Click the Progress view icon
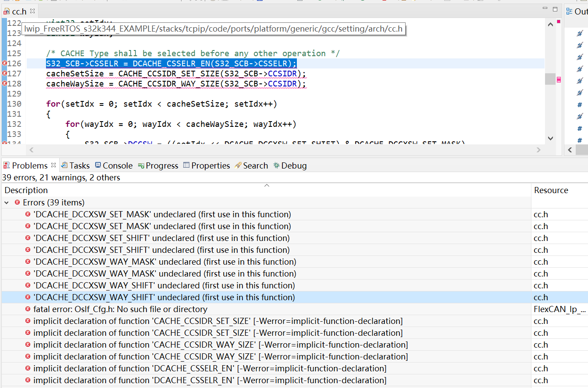 click(140, 165)
